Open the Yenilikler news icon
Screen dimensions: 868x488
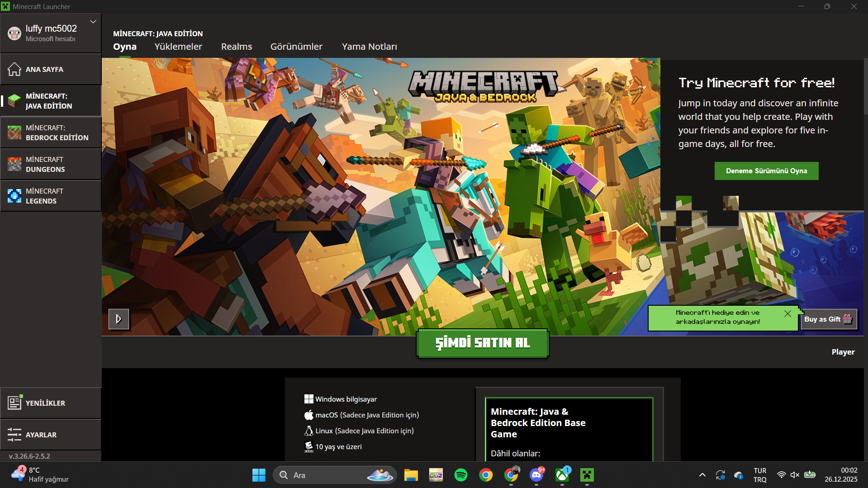click(x=14, y=403)
